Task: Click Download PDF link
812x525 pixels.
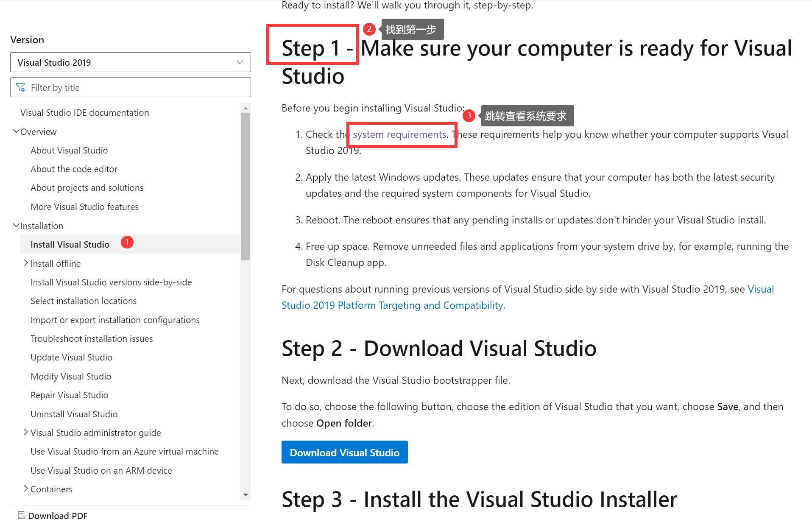Action: click(x=58, y=516)
